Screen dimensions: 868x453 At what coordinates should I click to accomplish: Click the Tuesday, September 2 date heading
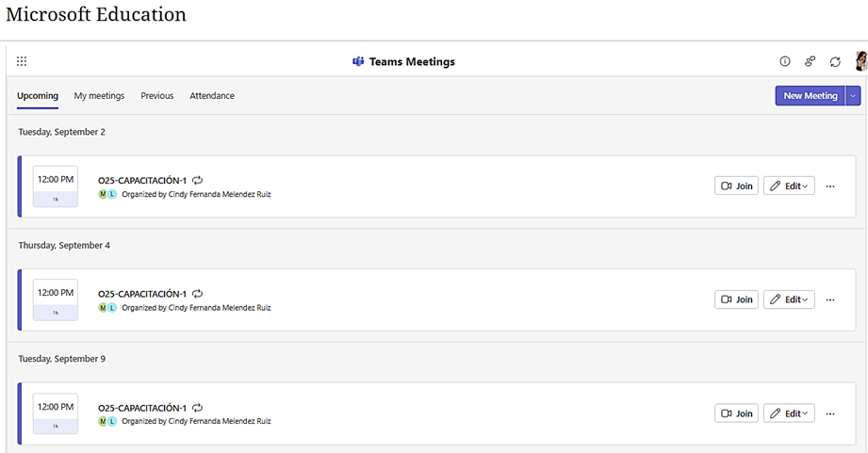pyautogui.click(x=61, y=132)
